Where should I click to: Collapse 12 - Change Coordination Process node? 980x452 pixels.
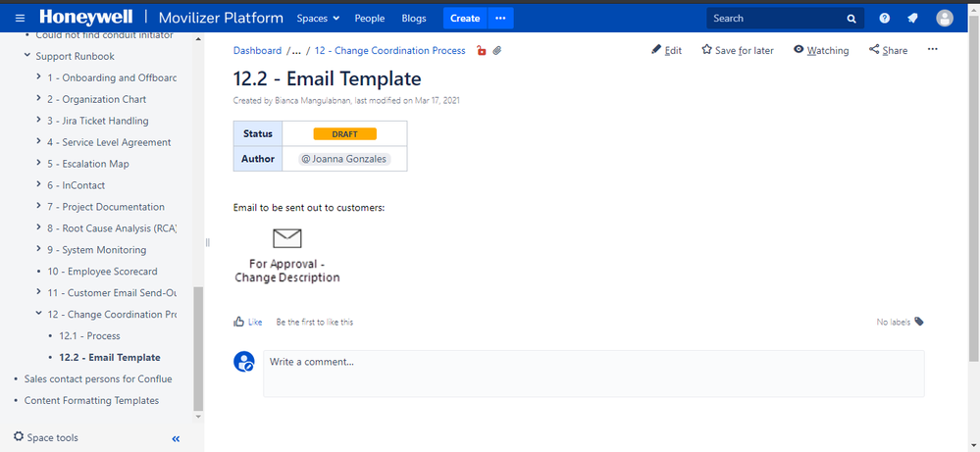39,314
